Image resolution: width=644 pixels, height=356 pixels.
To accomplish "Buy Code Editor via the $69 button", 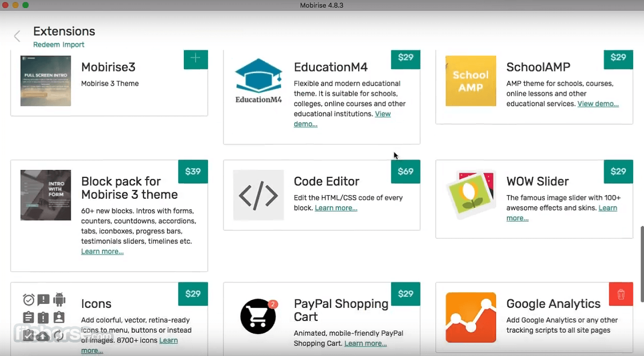I will tap(406, 171).
